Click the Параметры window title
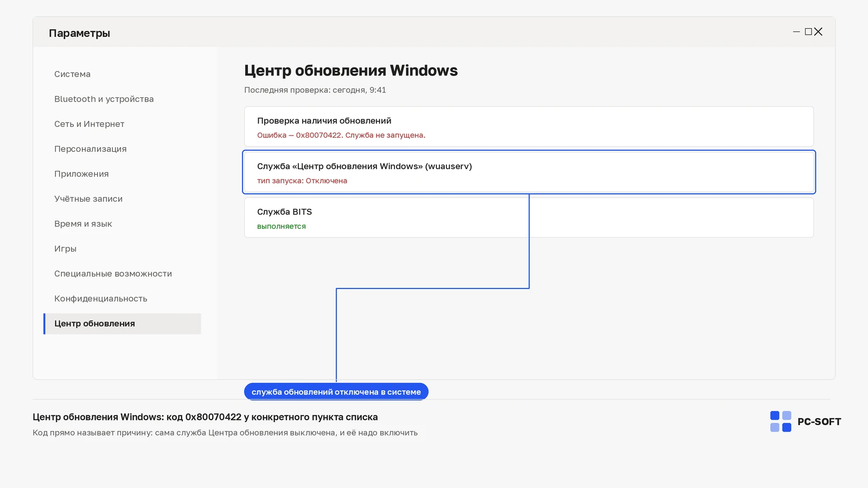868x488 pixels. (79, 33)
